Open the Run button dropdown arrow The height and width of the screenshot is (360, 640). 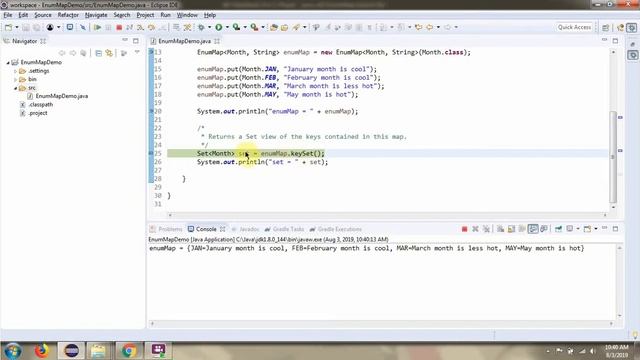point(227,27)
